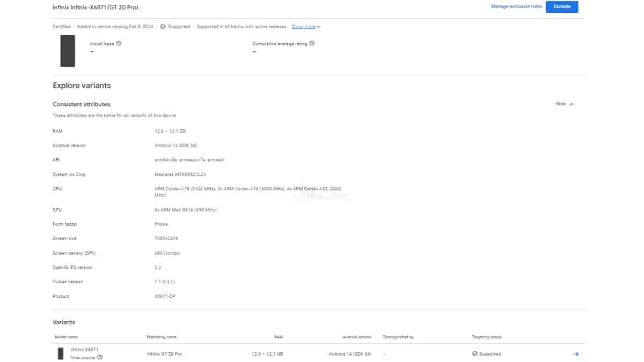The height and width of the screenshot is (362, 644).
Task: Click the Cumulative average rating help icon
Action: [312, 43]
